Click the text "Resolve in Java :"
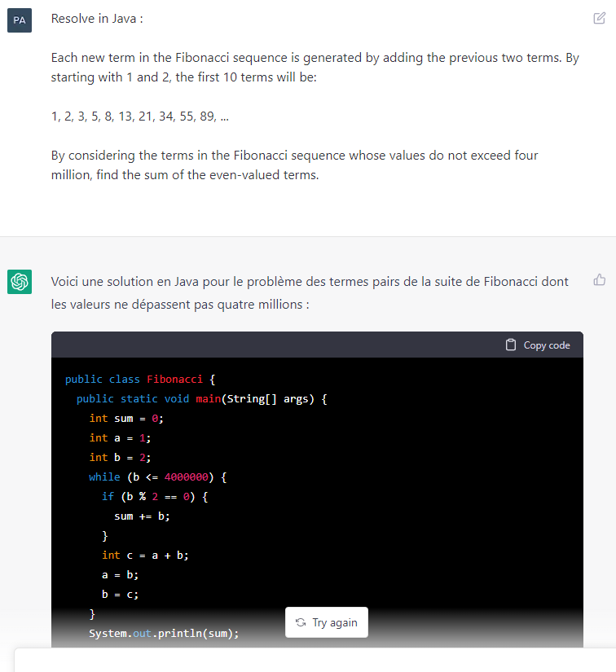This screenshot has width=616, height=672. 97,19
